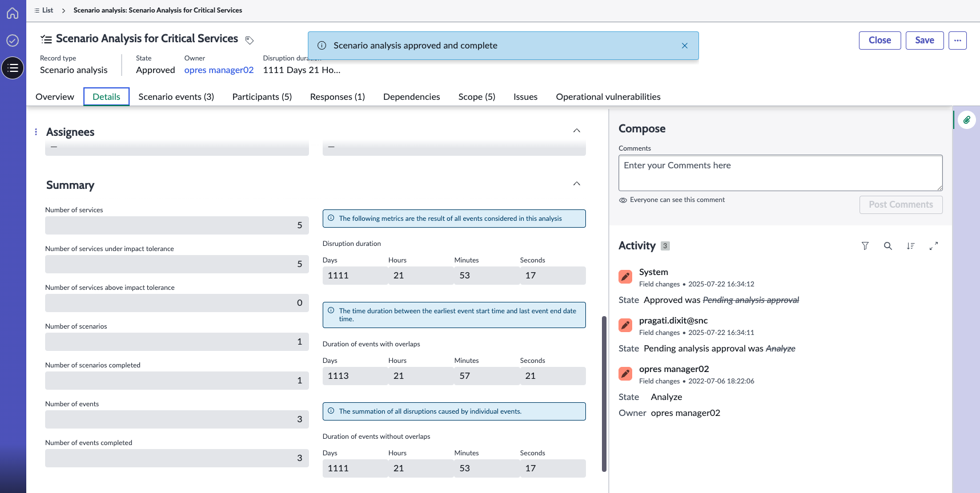This screenshot has height=493, width=980.
Task: Click Seconds field 21 for events with overlaps
Action: coord(553,376)
